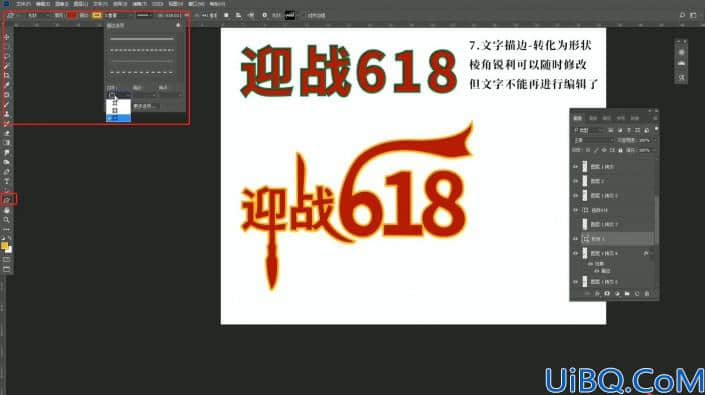Select the Clone Stamp tool
Viewport: 705px width, 395px height.
pyautogui.click(x=6, y=114)
